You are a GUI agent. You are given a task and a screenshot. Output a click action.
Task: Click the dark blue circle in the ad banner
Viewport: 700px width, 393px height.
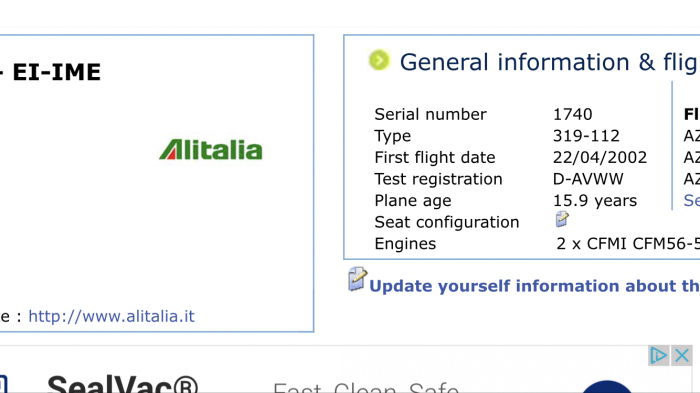click(607, 387)
